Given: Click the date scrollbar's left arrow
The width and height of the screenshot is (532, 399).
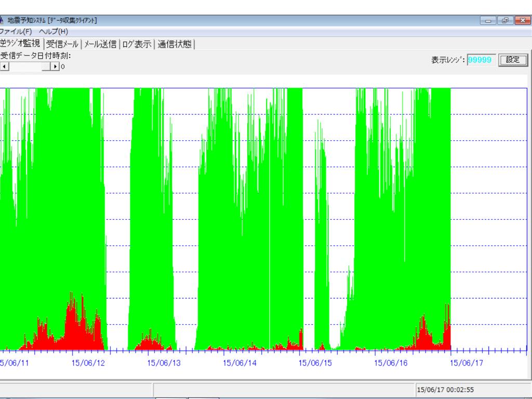Looking at the screenshot, I should click(4, 66).
